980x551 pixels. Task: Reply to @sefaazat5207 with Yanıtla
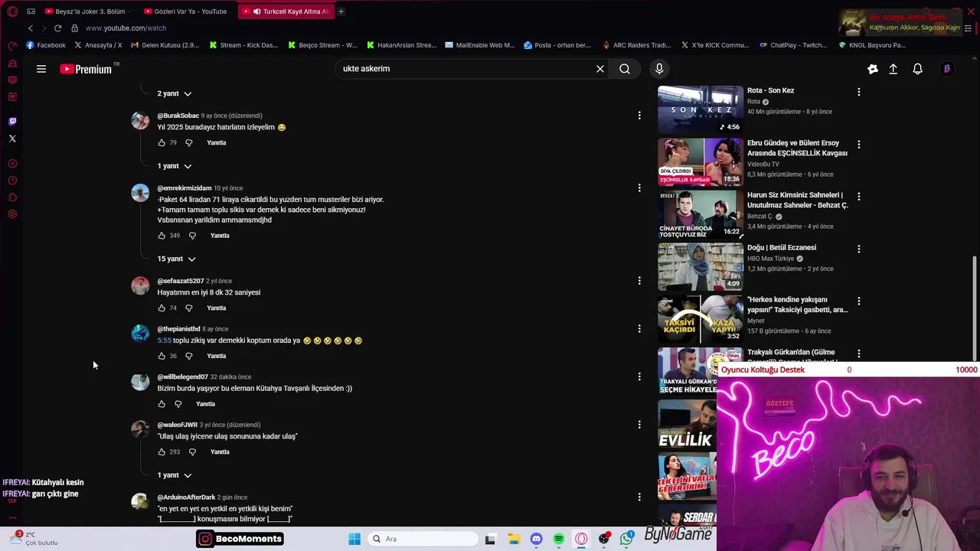point(217,308)
